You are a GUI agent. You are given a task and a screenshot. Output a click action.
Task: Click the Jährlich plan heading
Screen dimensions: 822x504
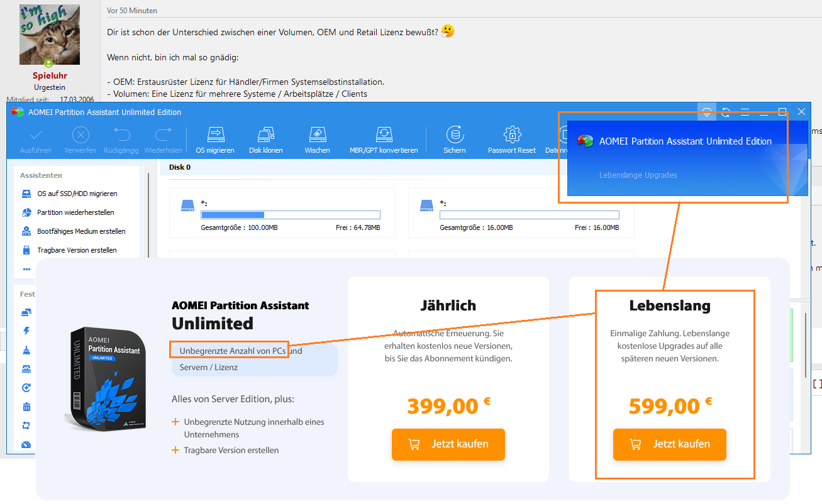click(x=448, y=306)
